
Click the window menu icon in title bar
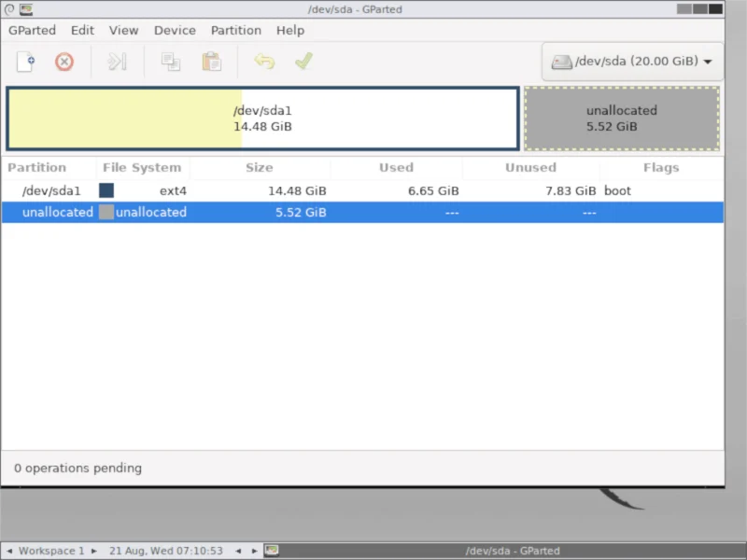click(x=9, y=9)
